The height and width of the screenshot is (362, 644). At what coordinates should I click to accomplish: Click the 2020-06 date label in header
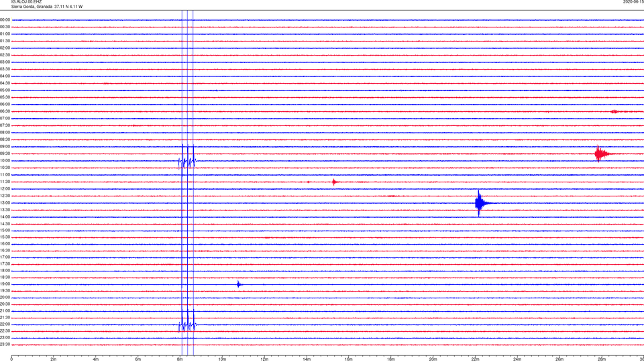click(x=633, y=2)
